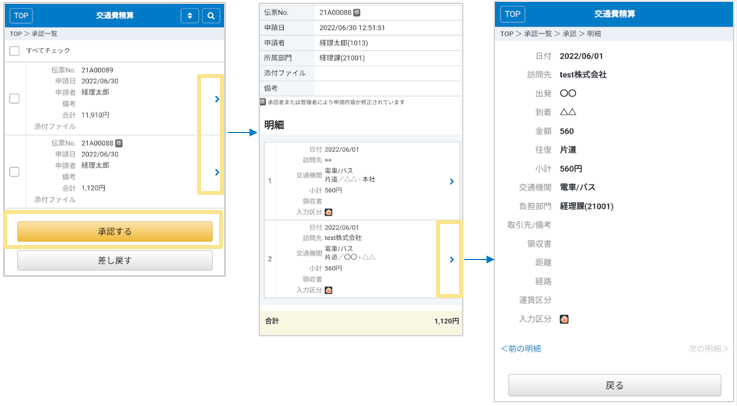The image size is (737, 406).
Task: Click the 入力区分 icon in the right detail panel
Action: point(565,319)
